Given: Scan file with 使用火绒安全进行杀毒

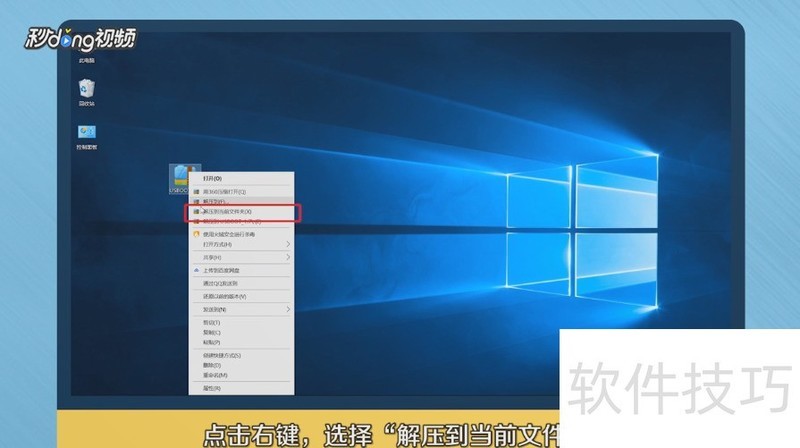Looking at the screenshot, I should 241,234.
